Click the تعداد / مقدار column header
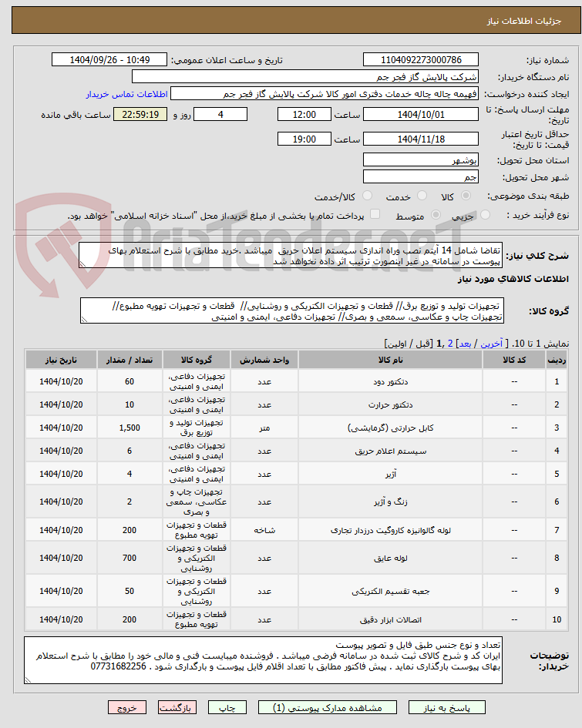Screen dimensions: 582x728 pos(130,360)
